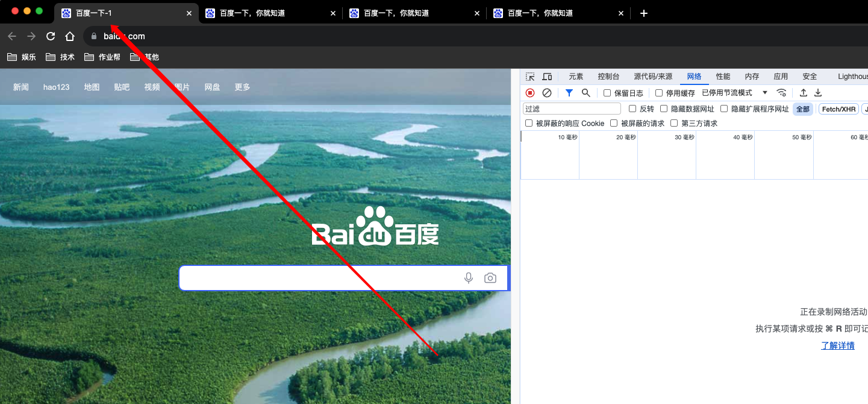Viewport: 868px width, 404px height.
Task: Select the Fetch/XHR request type filter
Action: point(838,109)
